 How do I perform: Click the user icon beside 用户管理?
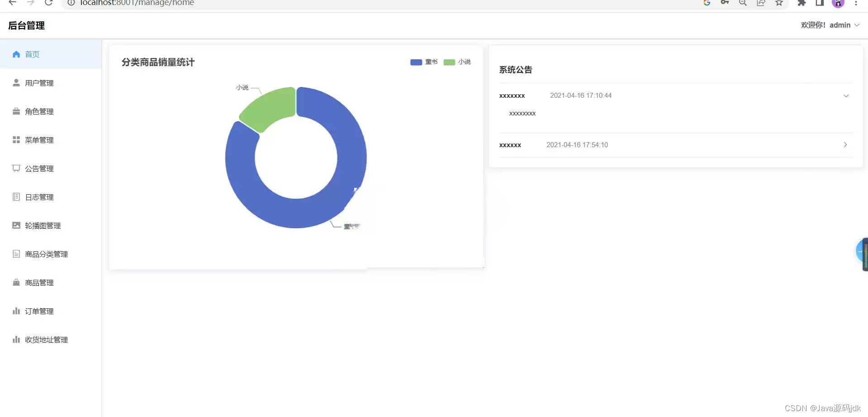[x=16, y=83]
